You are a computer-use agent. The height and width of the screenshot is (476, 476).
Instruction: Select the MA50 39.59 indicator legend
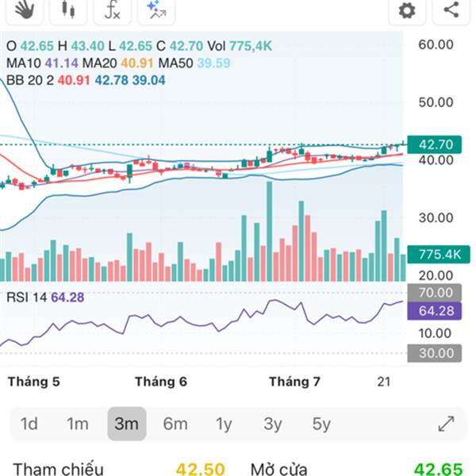point(194,63)
